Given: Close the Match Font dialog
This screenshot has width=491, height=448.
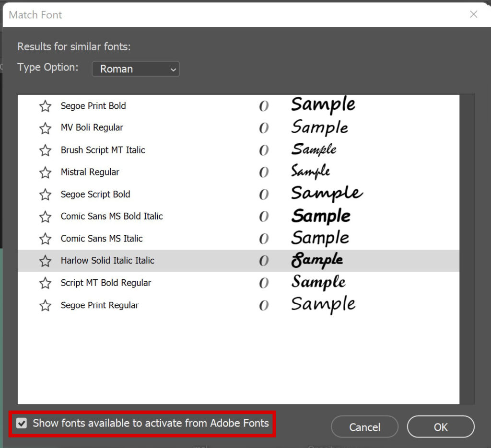Looking at the screenshot, I should point(473,14).
